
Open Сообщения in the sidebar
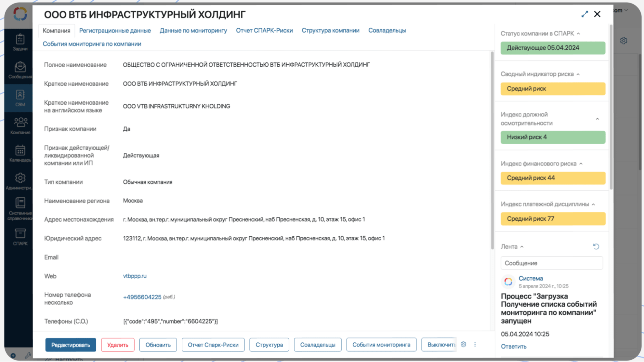click(20, 70)
